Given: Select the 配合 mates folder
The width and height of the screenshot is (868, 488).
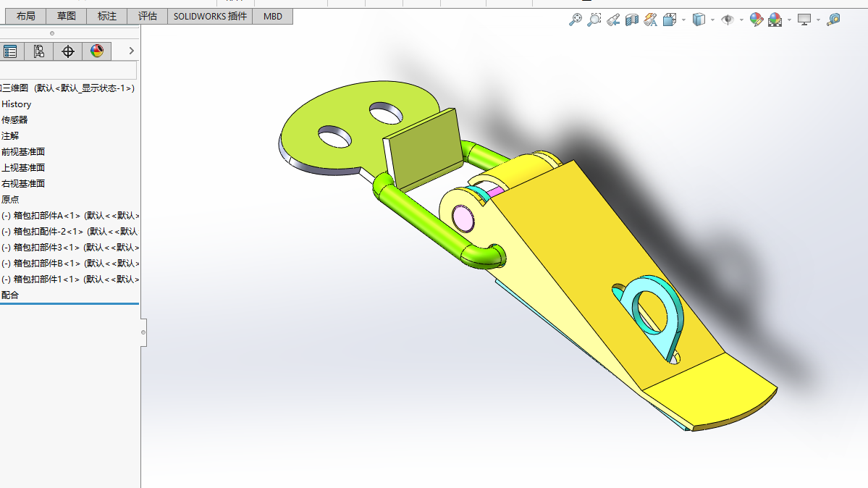Looking at the screenshot, I should pos(10,295).
